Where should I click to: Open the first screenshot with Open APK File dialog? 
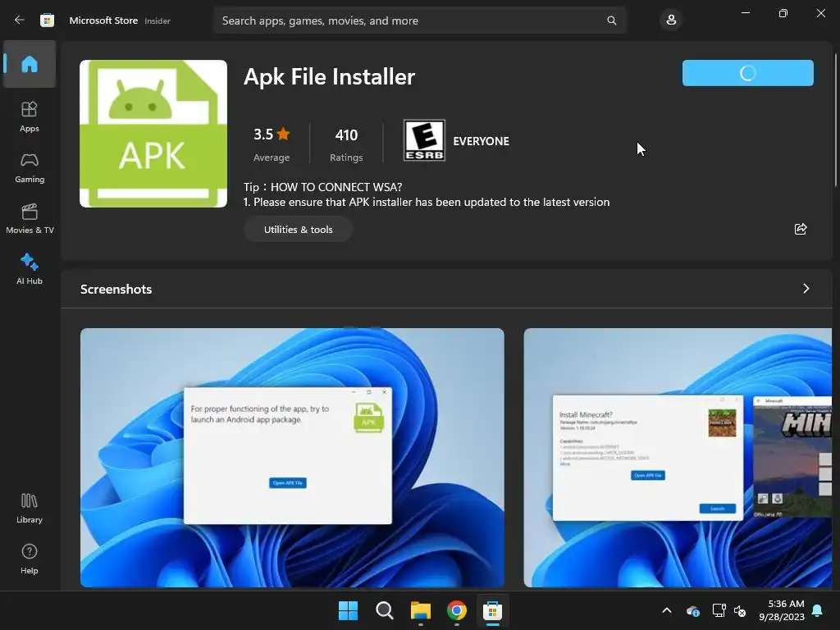pos(292,458)
